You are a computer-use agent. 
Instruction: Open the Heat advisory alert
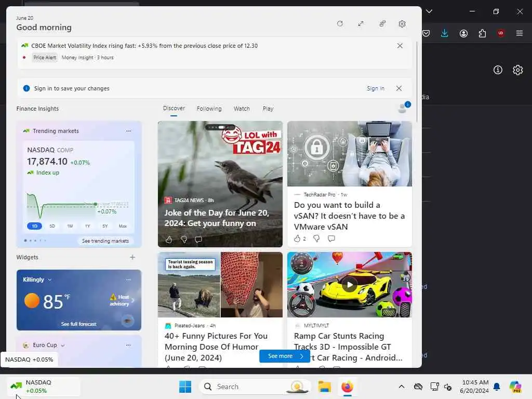(x=121, y=300)
